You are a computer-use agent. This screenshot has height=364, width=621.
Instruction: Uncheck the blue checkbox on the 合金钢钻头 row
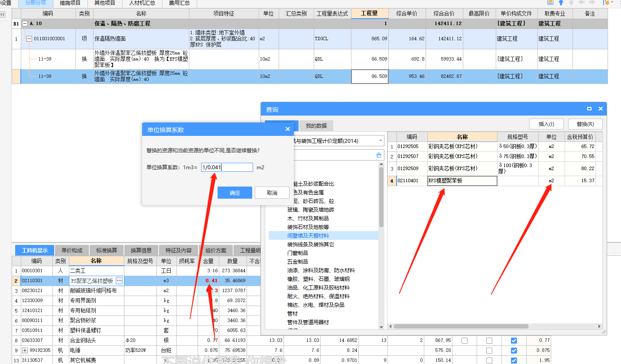coord(514,341)
